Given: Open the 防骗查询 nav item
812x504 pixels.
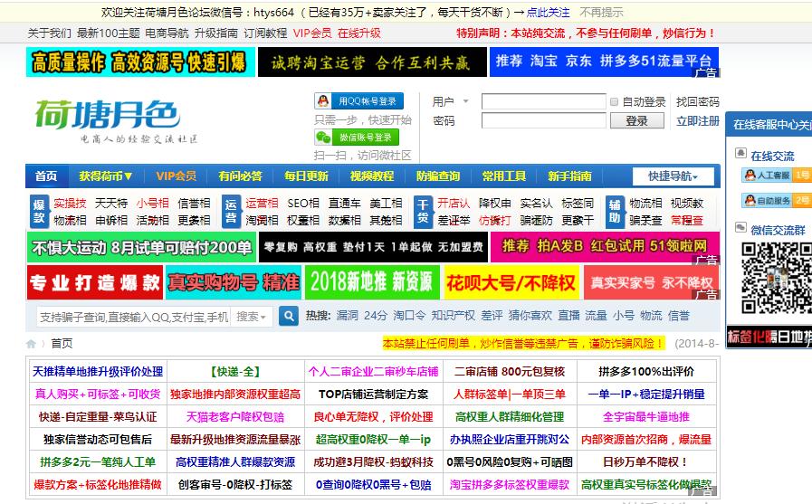Looking at the screenshot, I should tap(438, 176).
